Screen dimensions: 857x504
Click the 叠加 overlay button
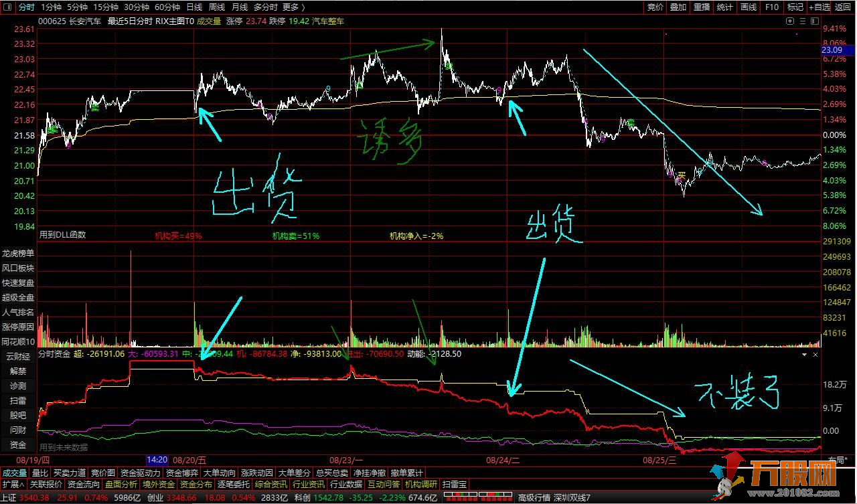pos(678,7)
